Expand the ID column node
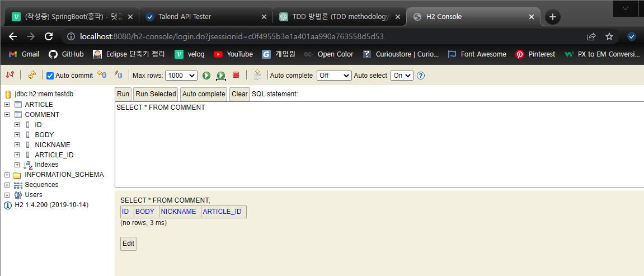The image size is (644, 276). tap(17, 124)
